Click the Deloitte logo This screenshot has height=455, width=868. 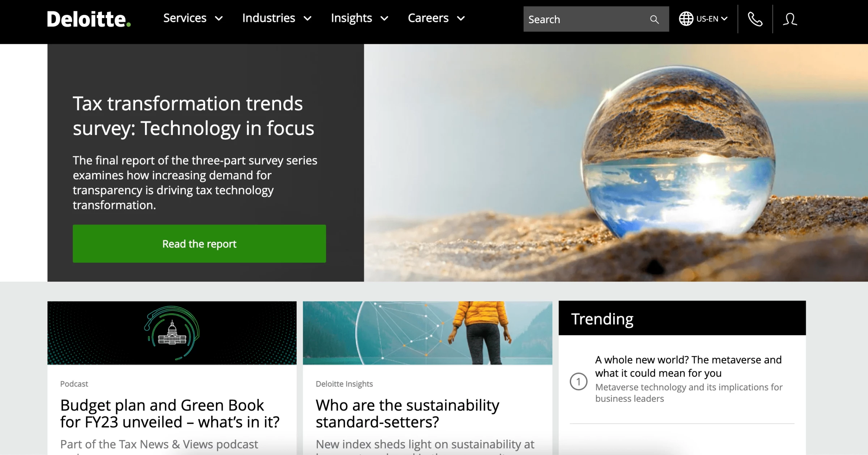click(89, 19)
